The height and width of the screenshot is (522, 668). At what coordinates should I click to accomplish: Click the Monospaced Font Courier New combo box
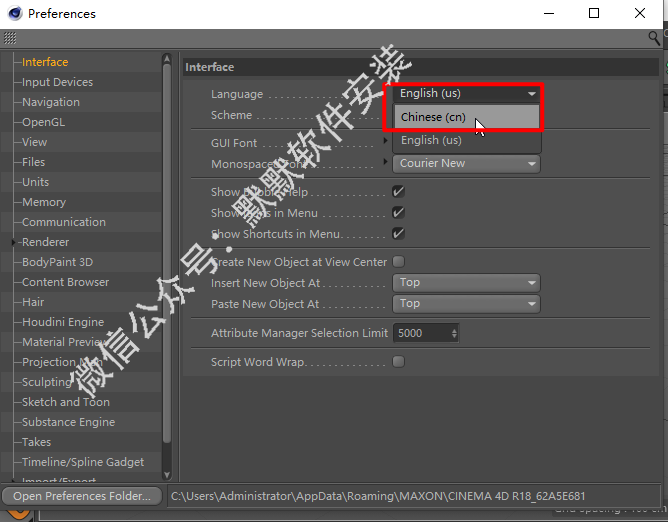[x=467, y=163]
